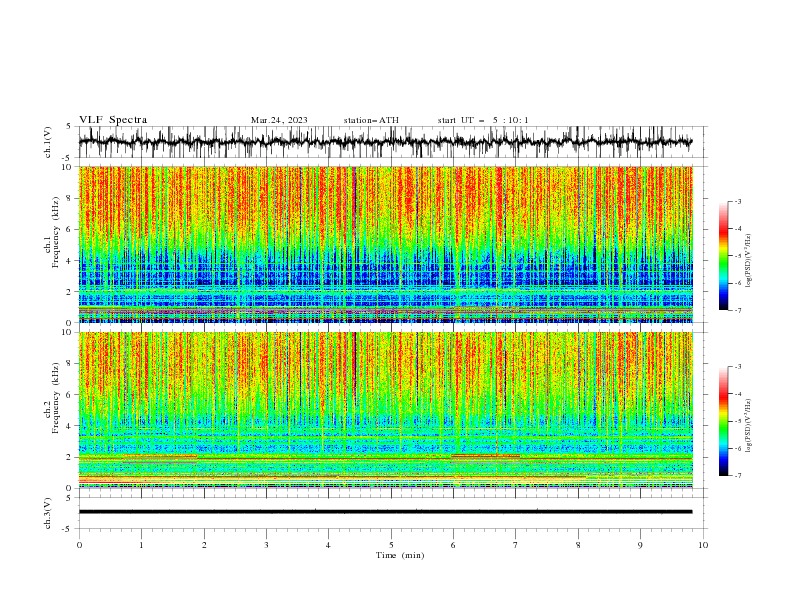792x612 pixels.
Task: Click the ch.1 PSD color scale bar
Action: (723, 256)
